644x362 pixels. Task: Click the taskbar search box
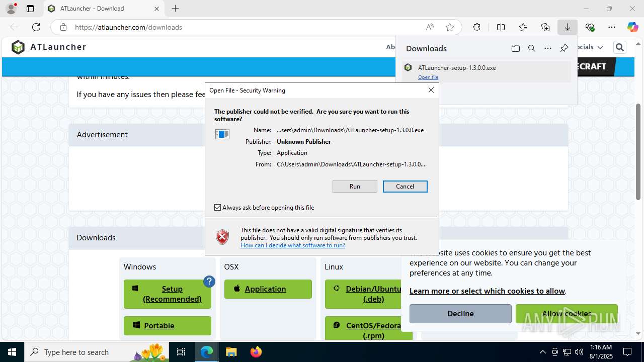point(97,352)
